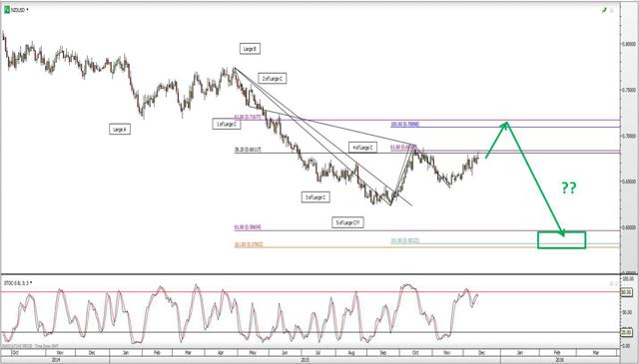The image size is (639, 364).
Task: Select the 38.20 Fibonacci retracement level label
Action: pyautogui.click(x=248, y=150)
